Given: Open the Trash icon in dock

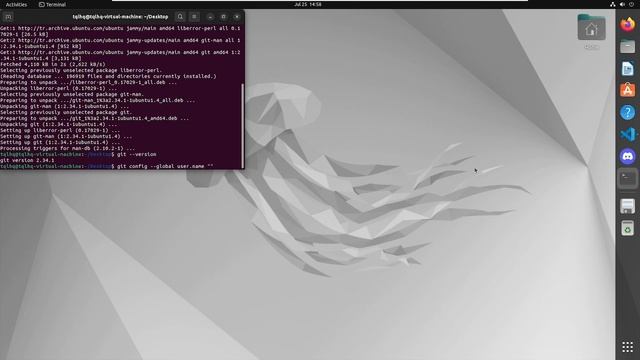Looking at the screenshot, I should 628,228.
